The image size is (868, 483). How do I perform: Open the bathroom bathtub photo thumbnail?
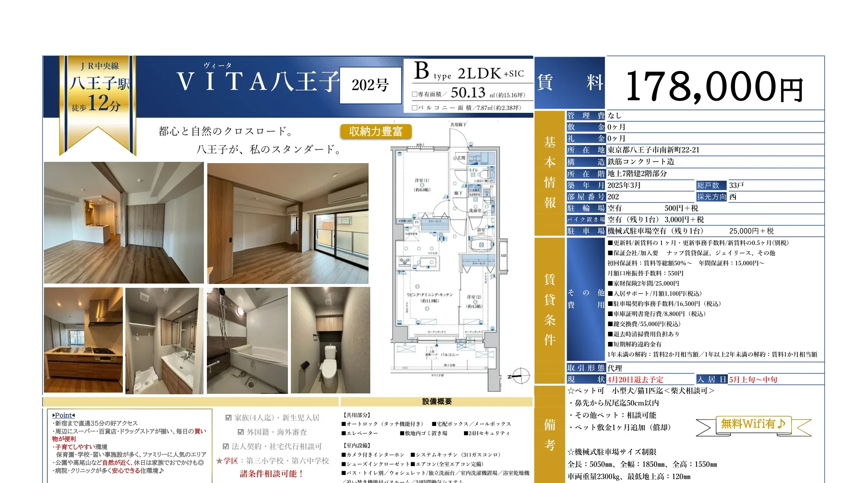click(247, 341)
